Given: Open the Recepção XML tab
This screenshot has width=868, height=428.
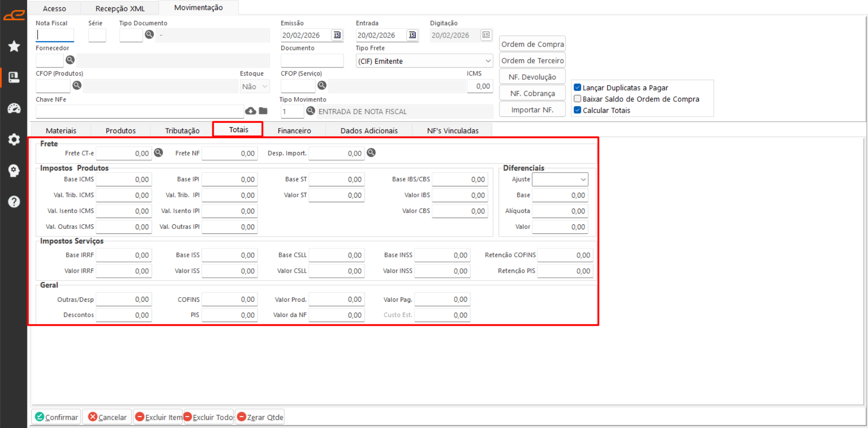Looking at the screenshot, I should click(120, 9).
